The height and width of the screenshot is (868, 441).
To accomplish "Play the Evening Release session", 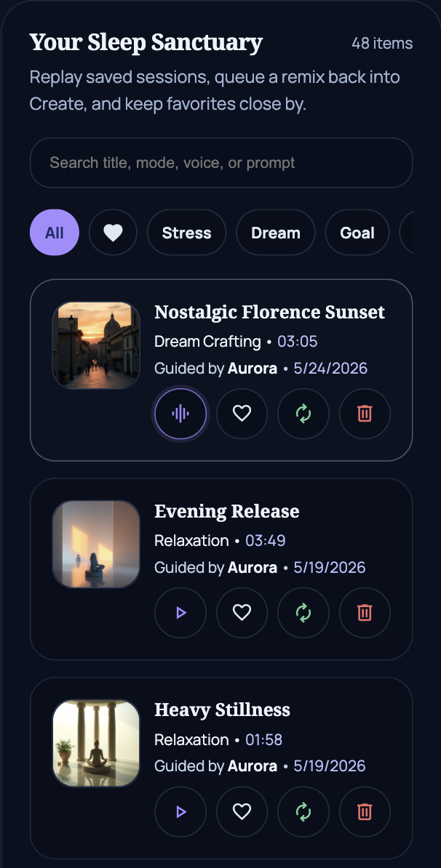I will (x=180, y=613).
